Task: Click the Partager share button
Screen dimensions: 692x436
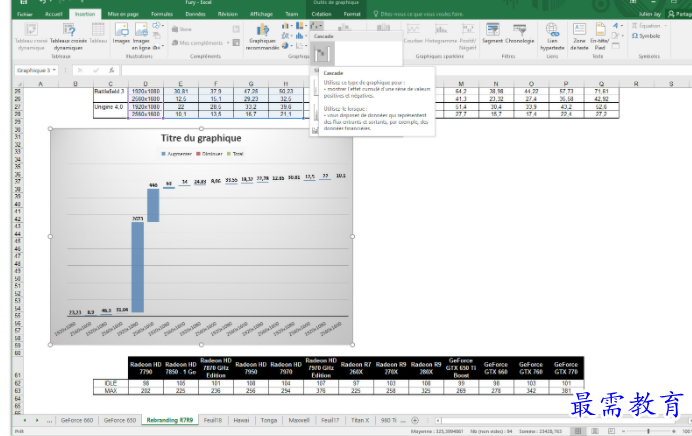Action: pyautogui.click(x=680, y=14)
